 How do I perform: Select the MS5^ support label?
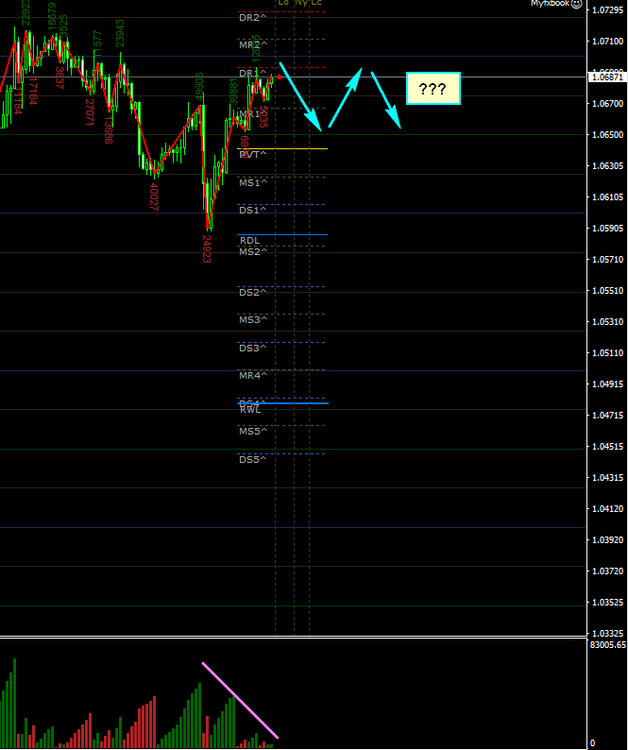[x=253, y=431]
